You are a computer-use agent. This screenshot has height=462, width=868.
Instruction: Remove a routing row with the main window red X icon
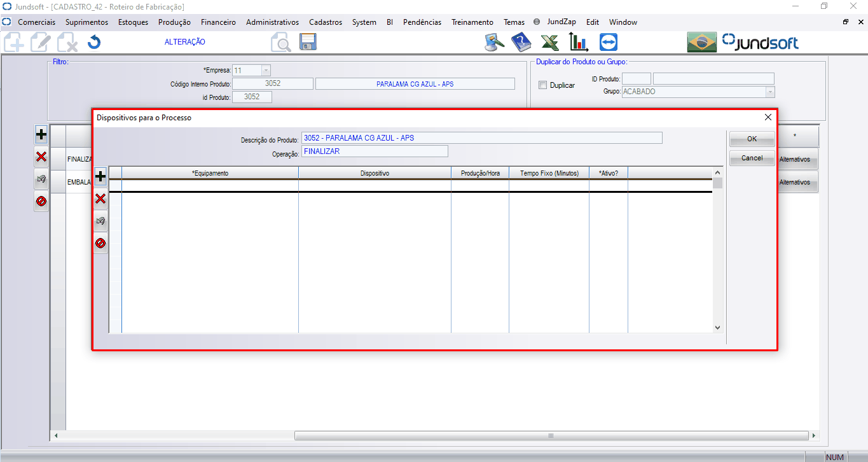coord(41,157)
